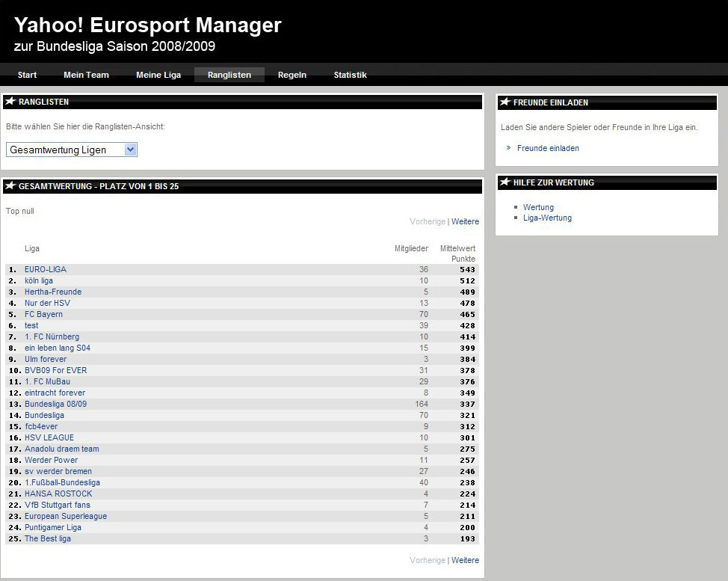Screen dimensions: 728x581
Task: Open the 1.Fußball-Bundesliga league
Action: 62,482
